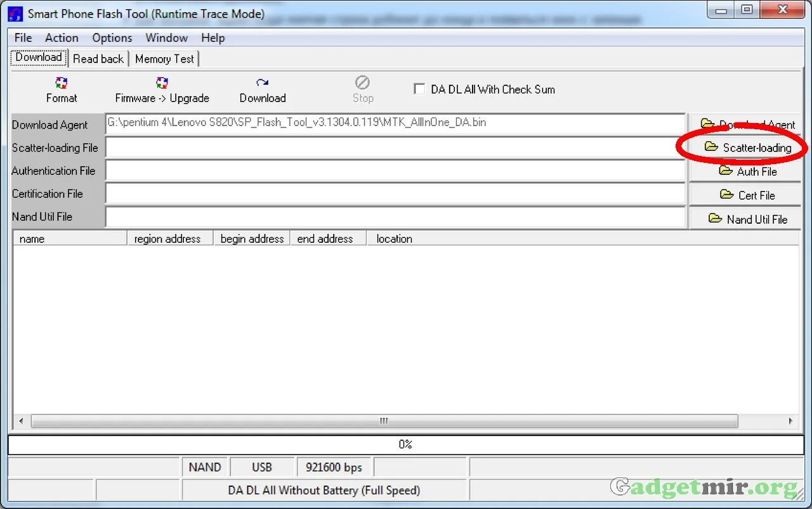This screenshot has height=509, width=812.
Task: Open the Help menu
Action: point(213,38)
